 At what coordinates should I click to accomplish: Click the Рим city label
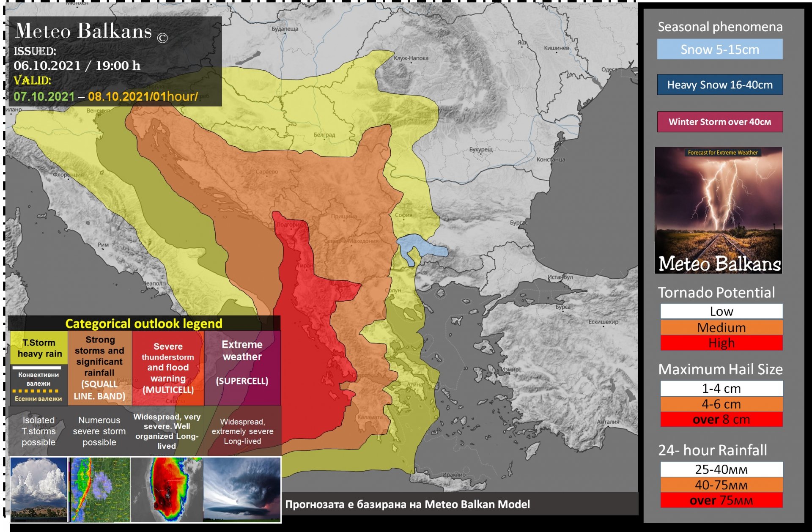(x=103, y=244)
